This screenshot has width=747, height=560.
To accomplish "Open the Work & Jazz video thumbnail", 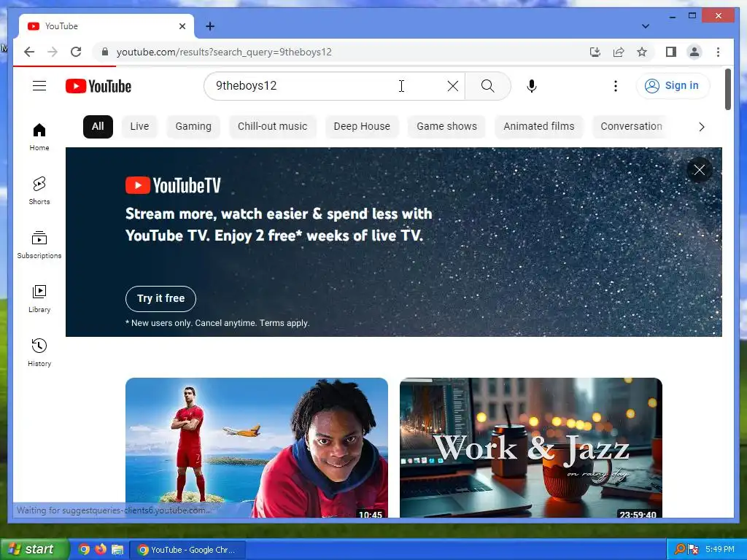I will click(x=531, y=448).
